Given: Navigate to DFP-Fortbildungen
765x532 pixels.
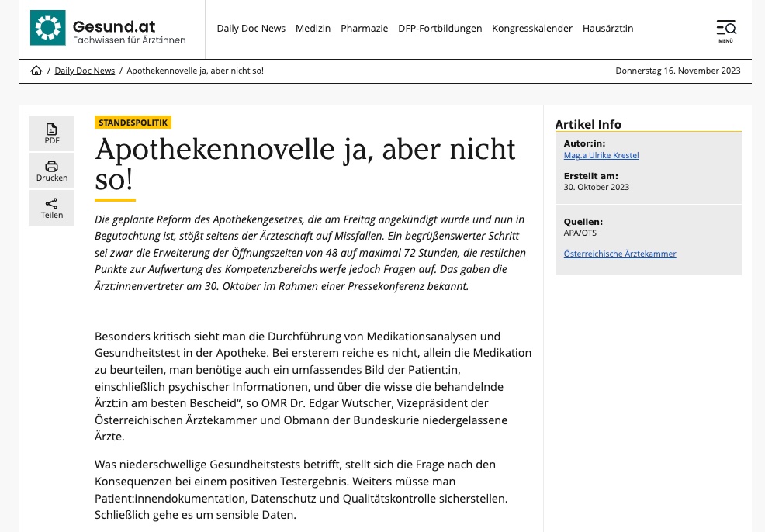Looking at the screenshot, I should pos(439,29).
